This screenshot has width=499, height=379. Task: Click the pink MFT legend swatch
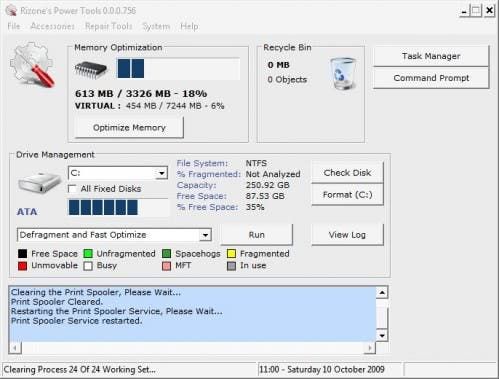[x=166, y=266]
